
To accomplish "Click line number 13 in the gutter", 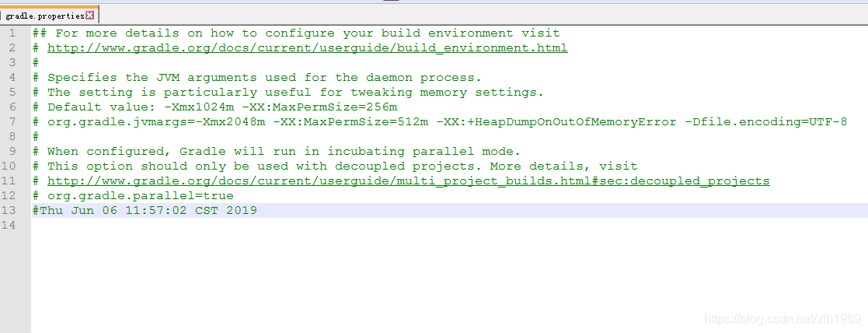I will pyautogui.click(x=9, y=211).
